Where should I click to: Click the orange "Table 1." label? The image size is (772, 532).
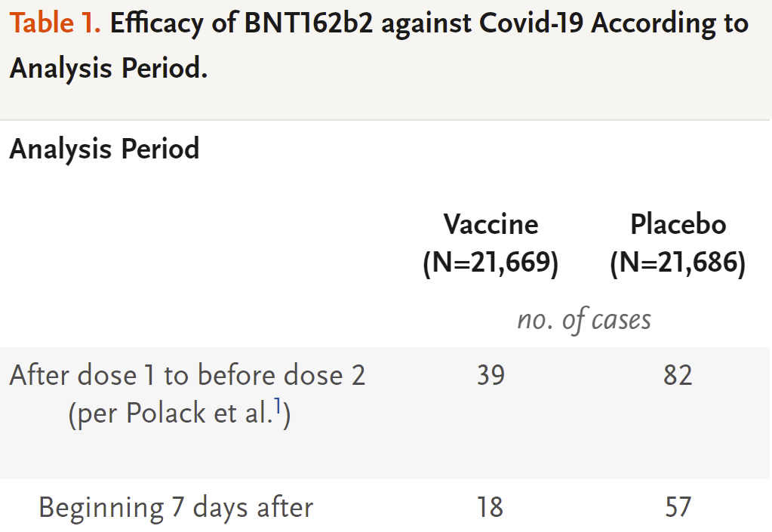pos(55,23)
